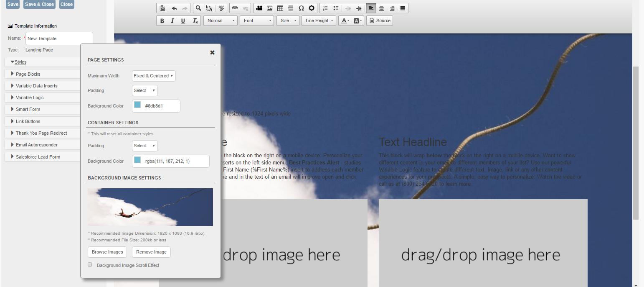Open the Line Height dropdown
Image resolution: width=644 pixels, height=287 pixels.
[x=319, y=20]
